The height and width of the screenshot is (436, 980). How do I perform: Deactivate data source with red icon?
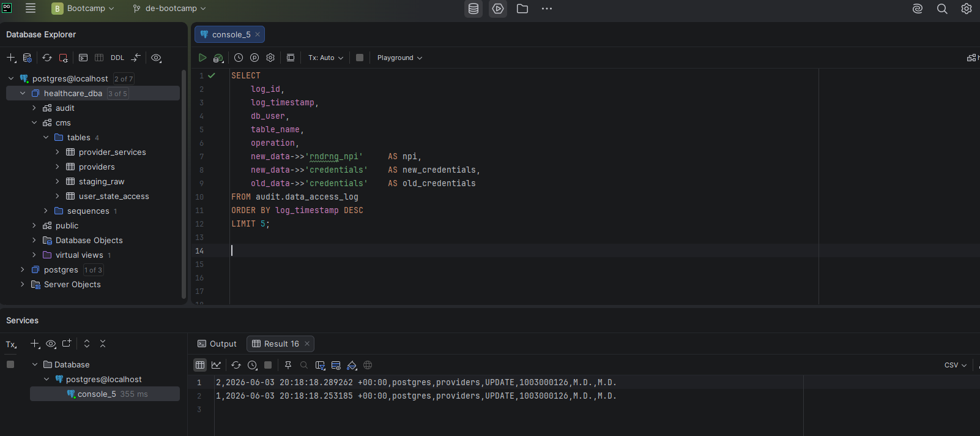coord(63,58)
